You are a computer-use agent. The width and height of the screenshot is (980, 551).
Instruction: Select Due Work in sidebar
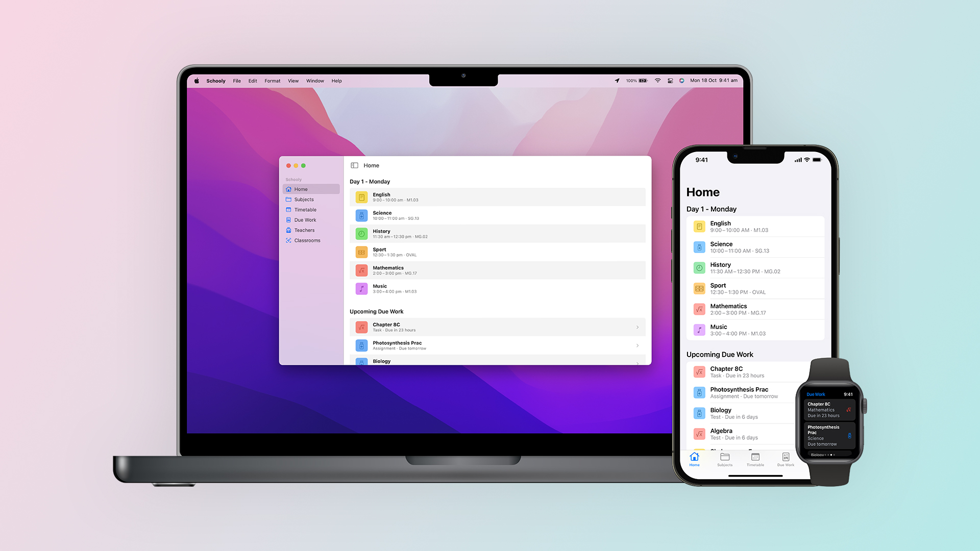click(x=305, y=219)
